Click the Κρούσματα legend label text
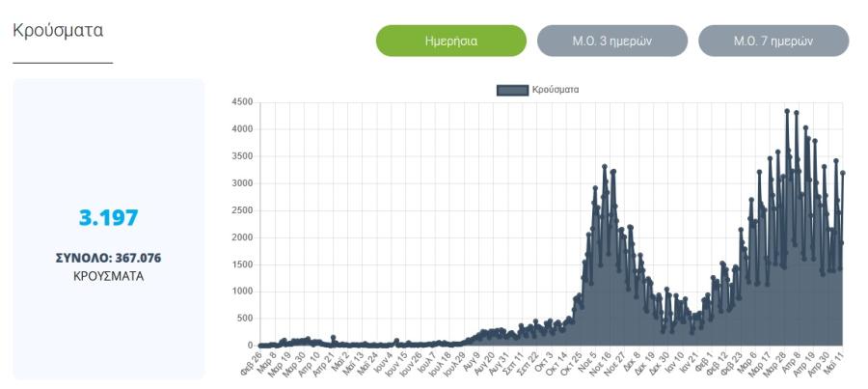868x389 pixels. [x=556, y=90]
